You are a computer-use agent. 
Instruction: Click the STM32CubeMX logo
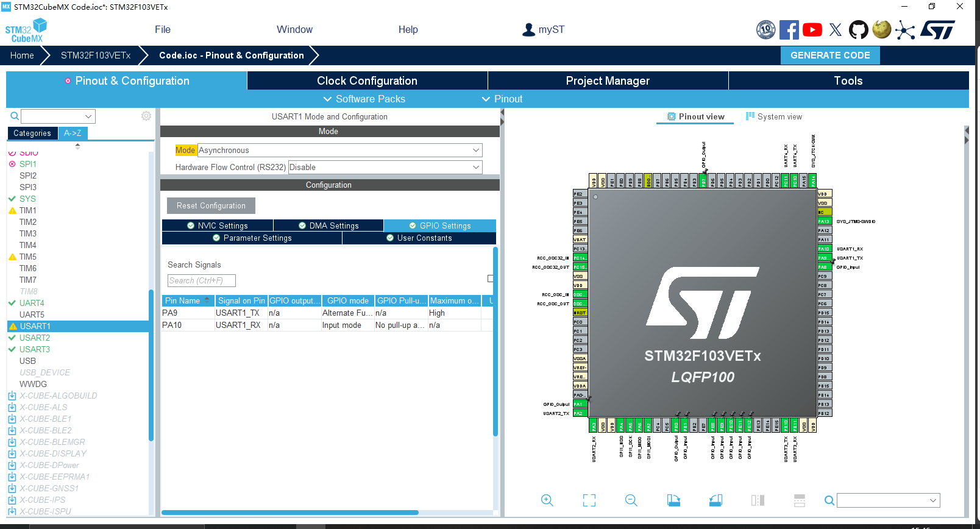pyautogui.click(x=26, y=30)
